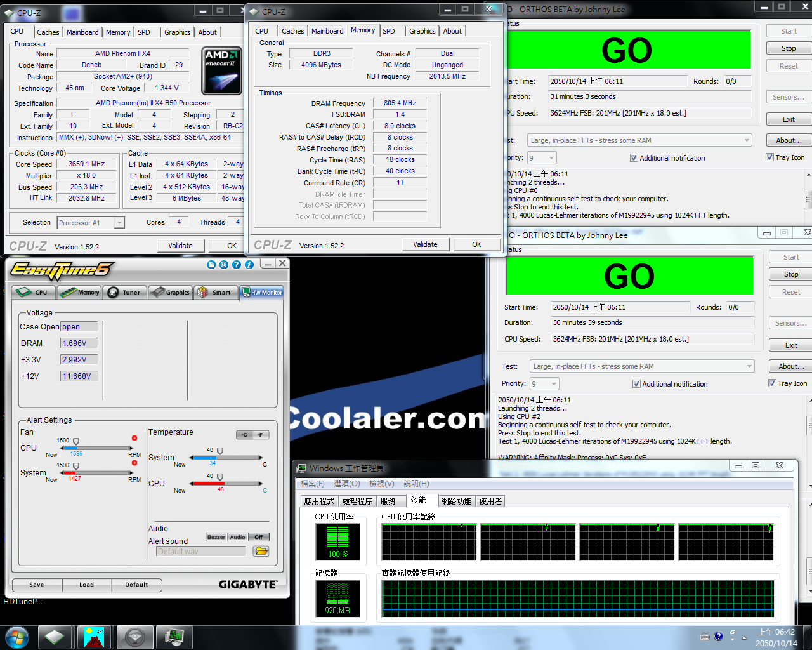This screenshot has width=812, height=650.
Task: Switch to Mainboard tab in left CPU-Z
Action: (x=82, y=32)
